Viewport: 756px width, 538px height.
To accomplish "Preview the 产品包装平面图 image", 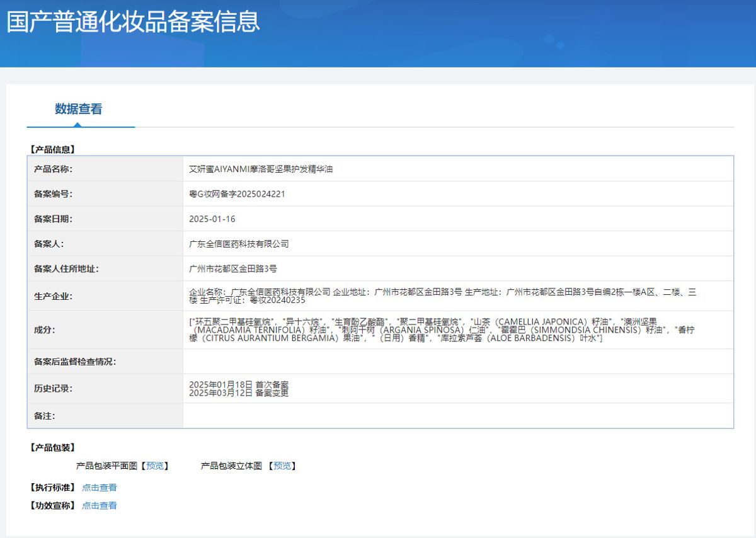I will (155, 466).
